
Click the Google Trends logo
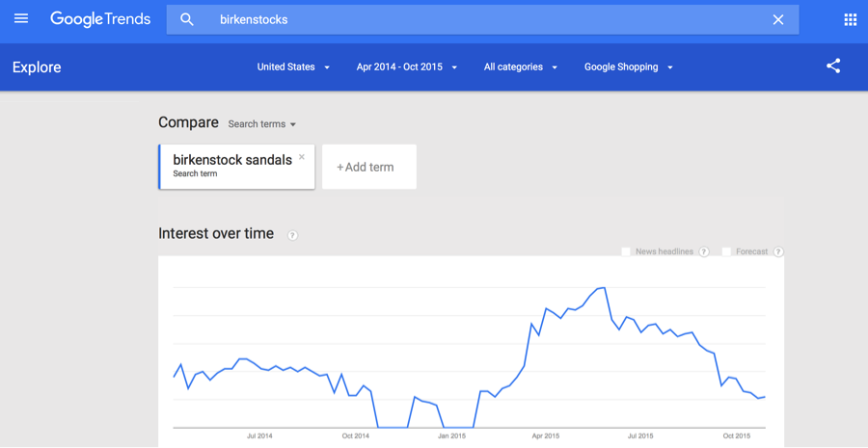pos(100,19)
